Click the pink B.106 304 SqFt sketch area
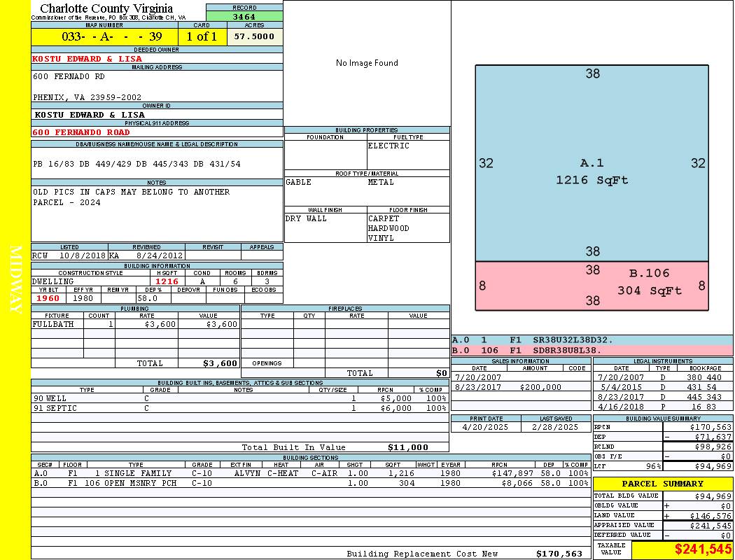 coord(591,286)
